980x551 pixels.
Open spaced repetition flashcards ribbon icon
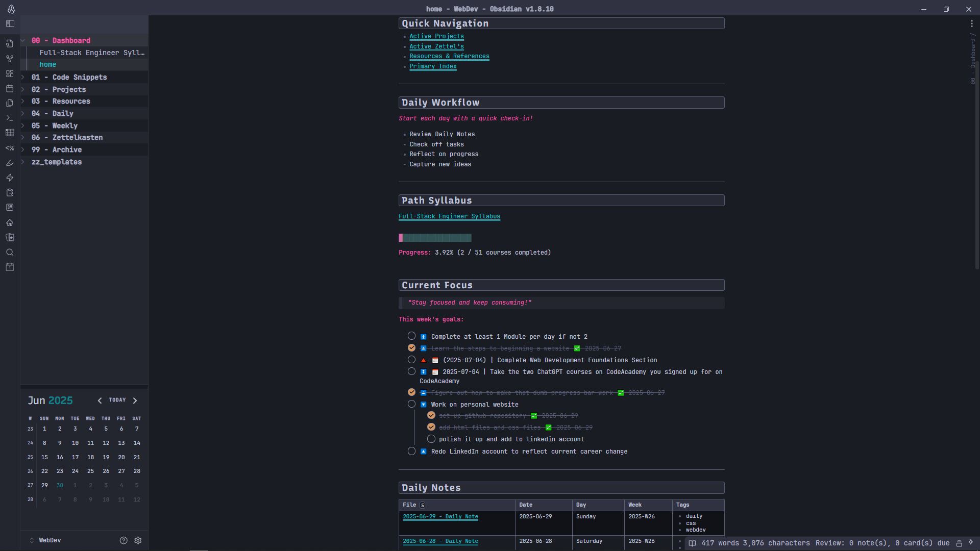[10, 237]
